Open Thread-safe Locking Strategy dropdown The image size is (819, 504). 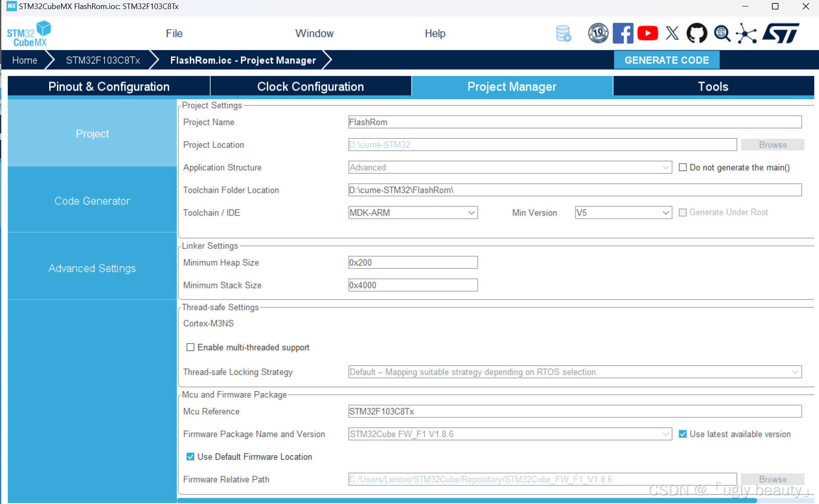coord(575,372)
